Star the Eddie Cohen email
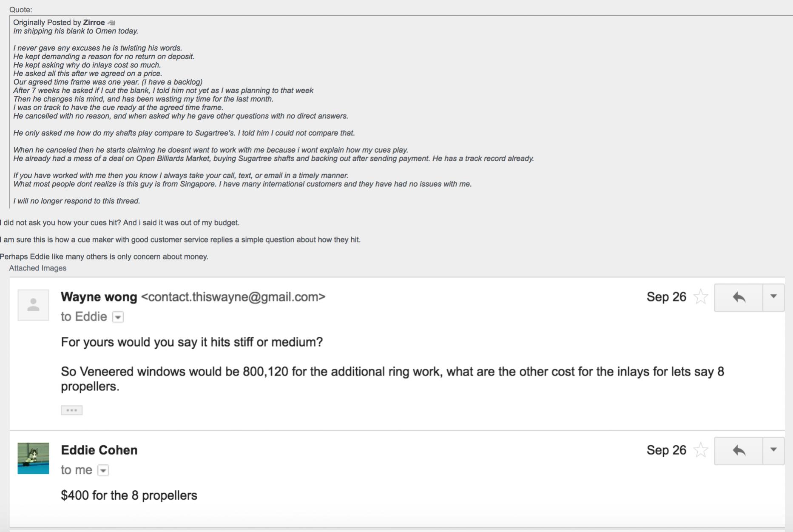 point(700,450)
